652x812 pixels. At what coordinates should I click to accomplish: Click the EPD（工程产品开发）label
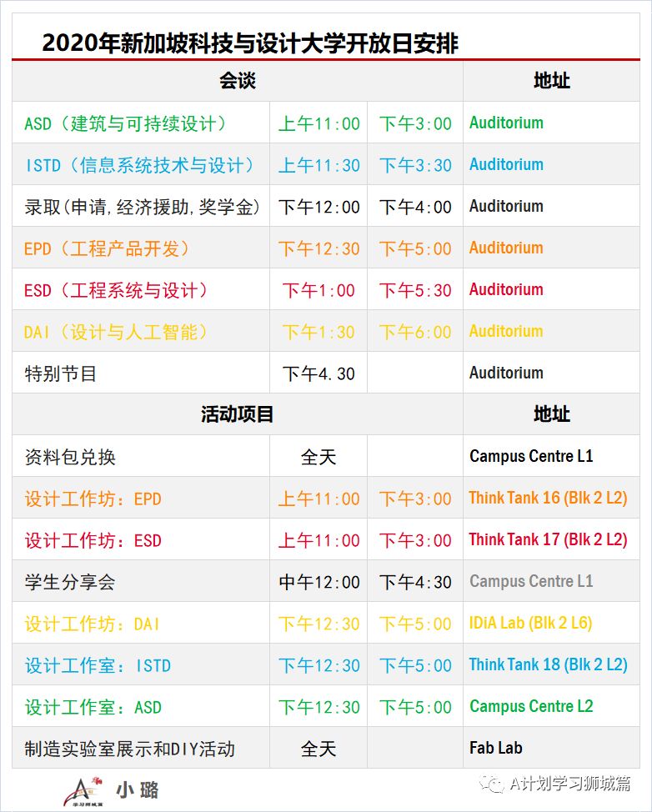(x=108, y=248)
